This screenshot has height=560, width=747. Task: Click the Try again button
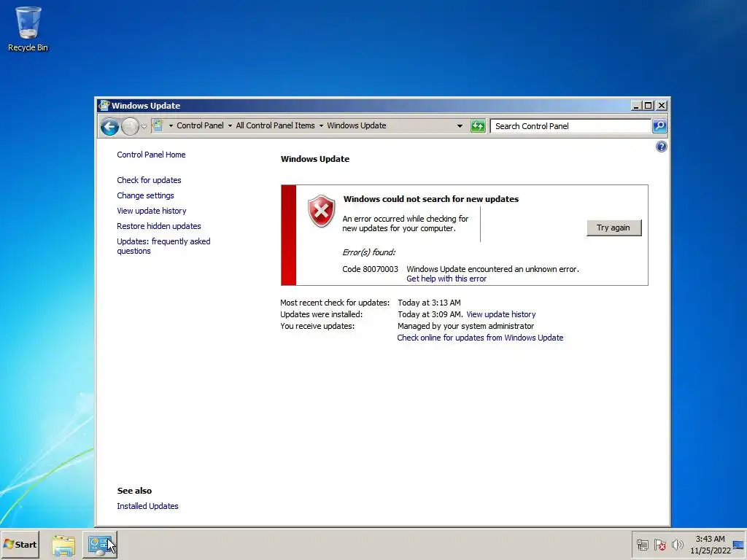tap(614, 227)
